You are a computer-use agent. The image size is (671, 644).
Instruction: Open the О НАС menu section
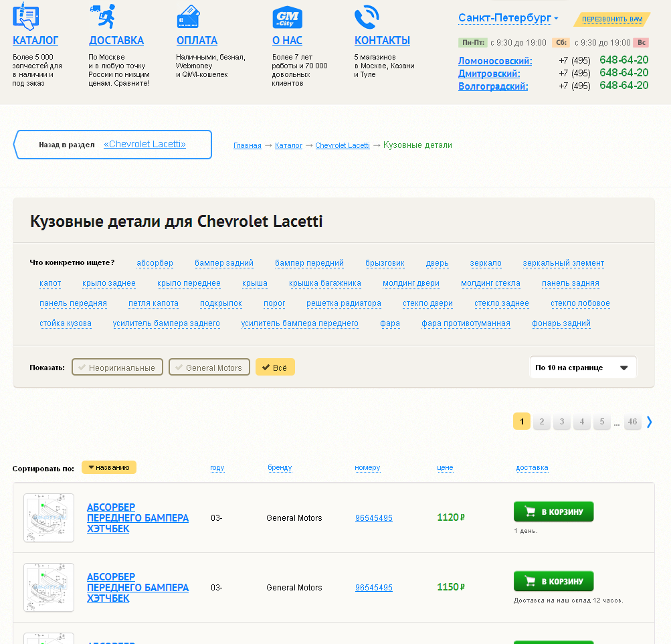(x=287, y=41)
